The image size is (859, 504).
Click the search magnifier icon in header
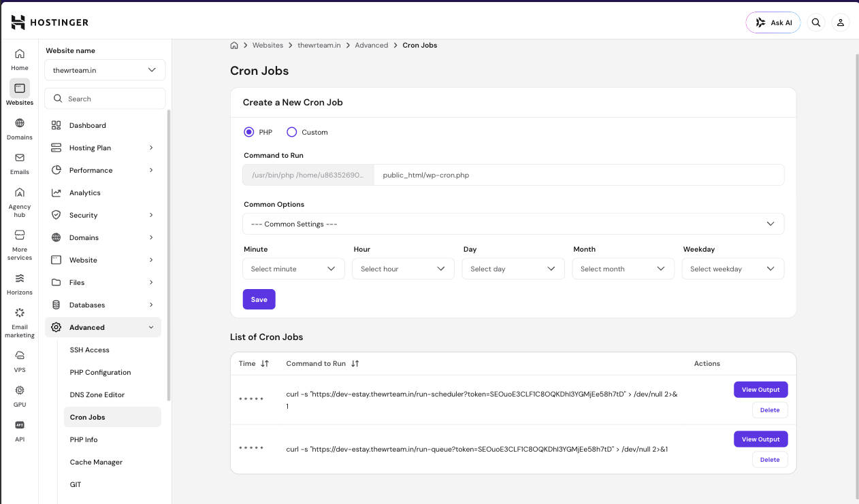click(x=816, y=22)
